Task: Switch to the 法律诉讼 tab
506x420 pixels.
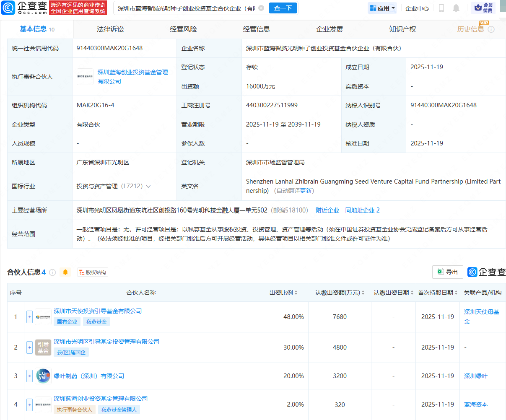Action: tap(110, 29)
